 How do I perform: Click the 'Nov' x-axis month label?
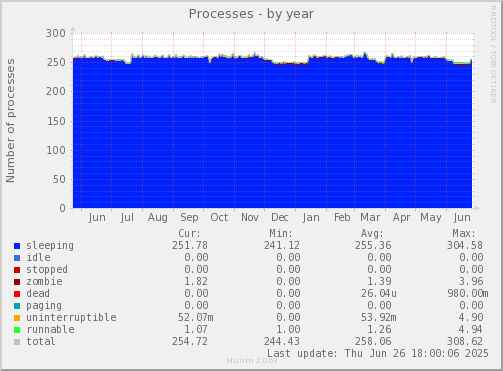click(250, 218)
